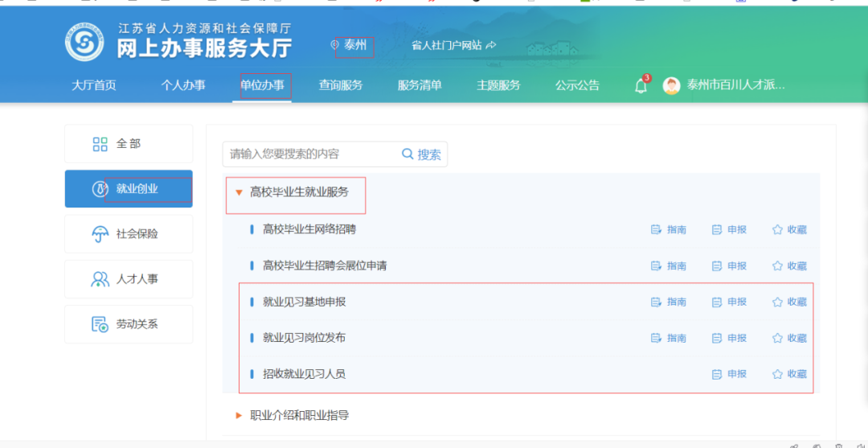Click the magnifier search icon

407,154
